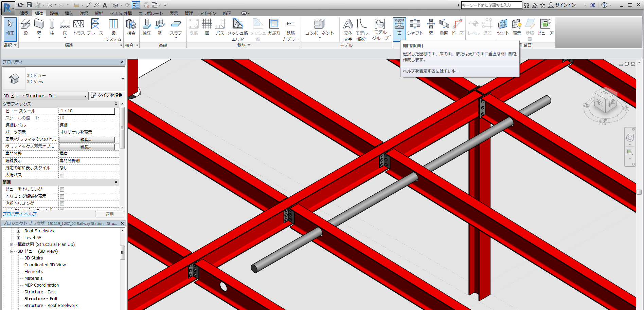Select the 立体文字 model text tool
This screenshot has height=310, width=644.
pyautogui.click(x=348, y=30)
